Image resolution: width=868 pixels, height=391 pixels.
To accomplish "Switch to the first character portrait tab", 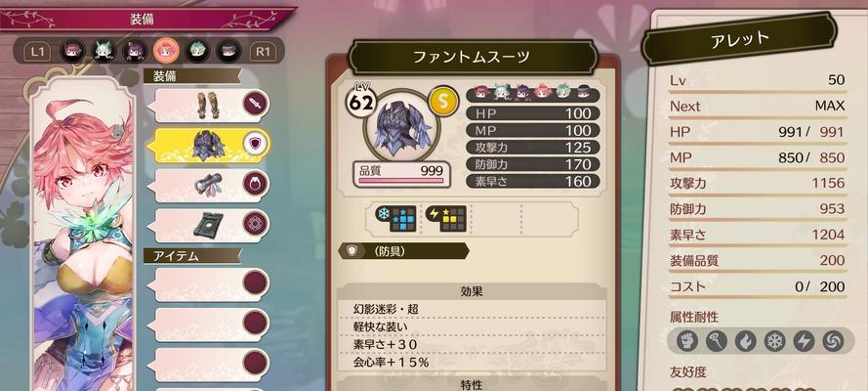I will pos(73,52).
